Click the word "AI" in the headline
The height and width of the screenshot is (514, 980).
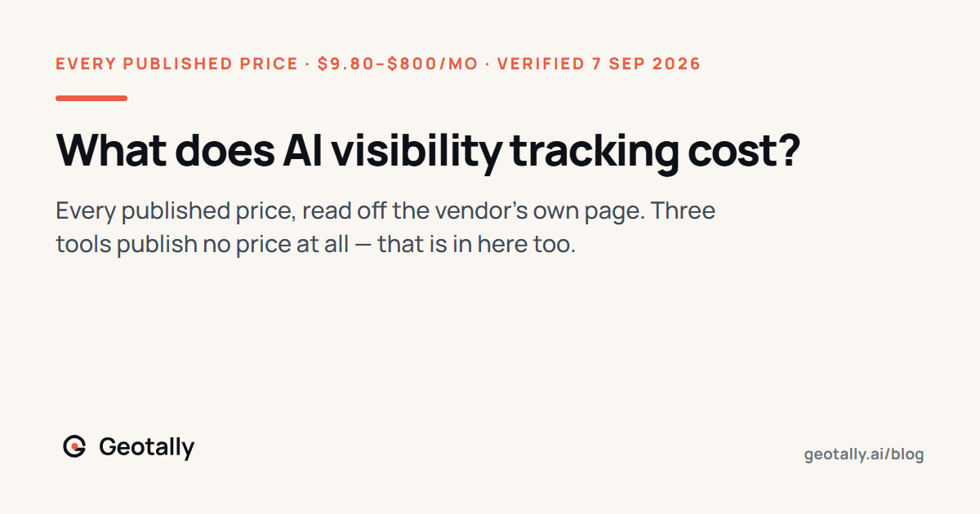pyautogui.click(x=278, y=149)
